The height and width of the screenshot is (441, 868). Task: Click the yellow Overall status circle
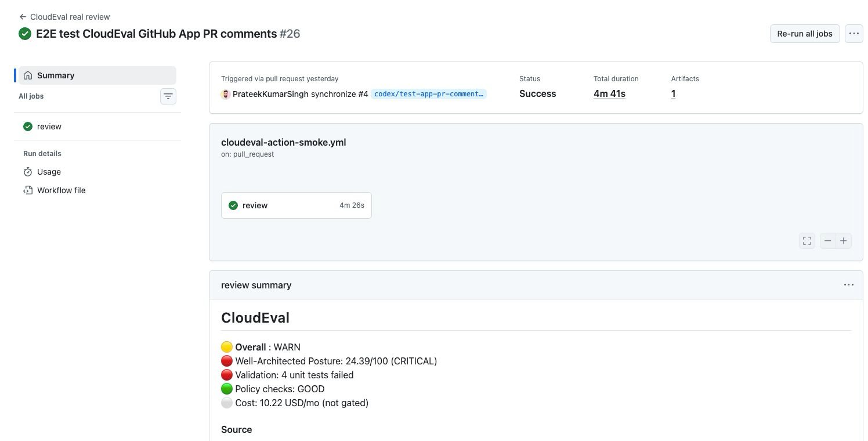(x=227, y=347)
